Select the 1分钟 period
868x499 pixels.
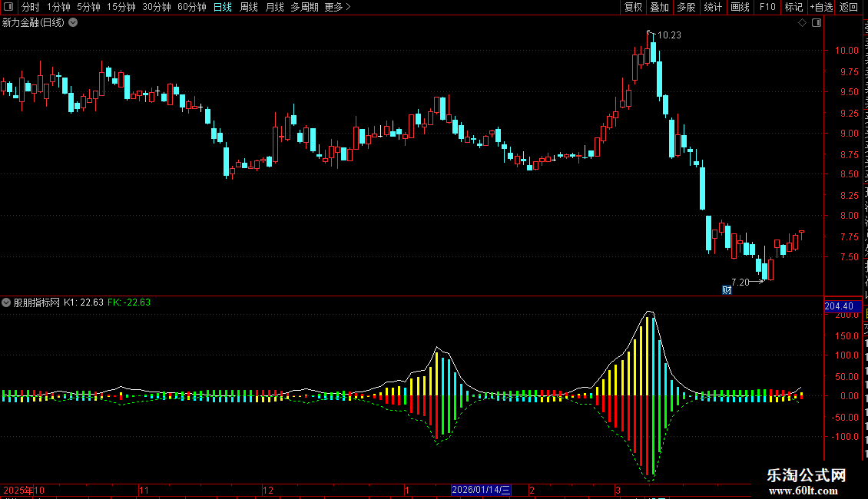[58, 7]
